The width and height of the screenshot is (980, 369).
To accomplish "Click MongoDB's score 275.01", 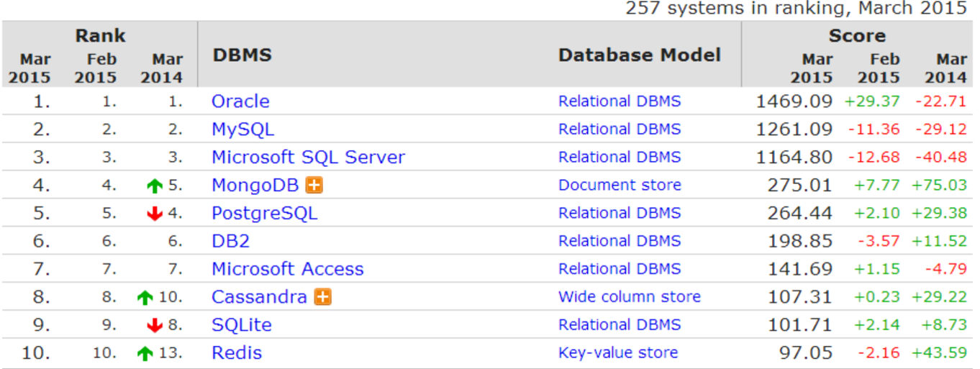I will (x=799, y=185).
